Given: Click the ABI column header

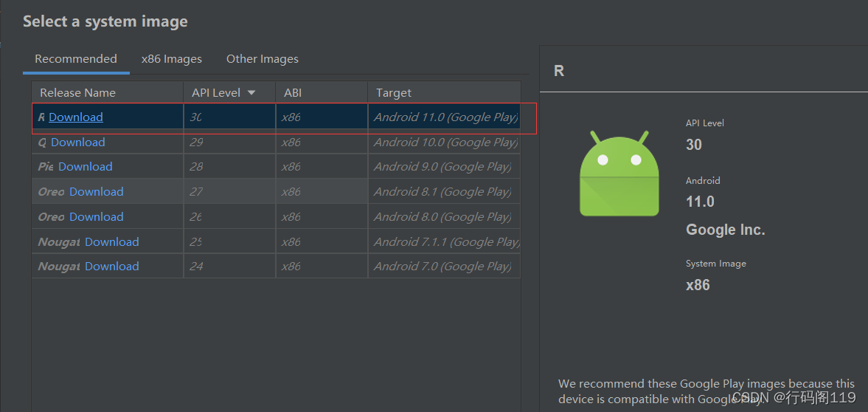Looking at the screenshot, I should tap(322, 92).
